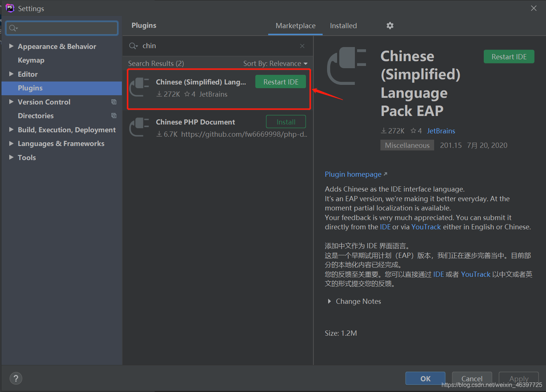
Task: Focus the settings search field
Action: (62, 28)
